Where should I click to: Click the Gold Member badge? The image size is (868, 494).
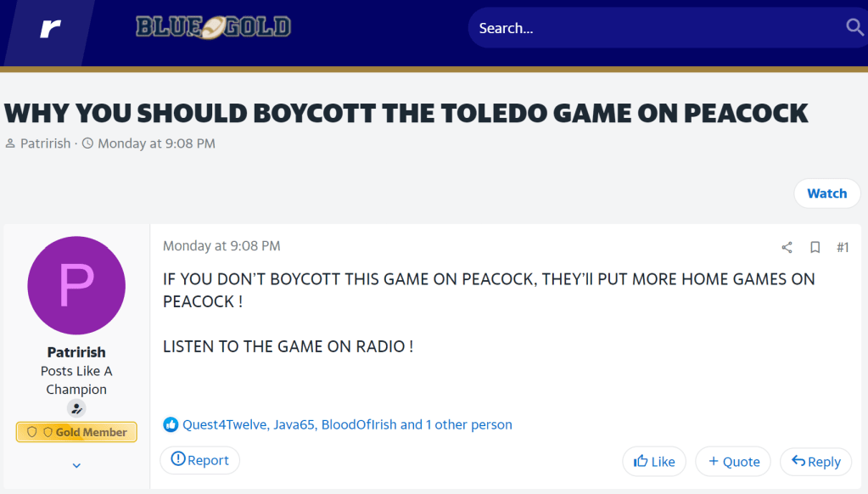(x=76, y=432)
